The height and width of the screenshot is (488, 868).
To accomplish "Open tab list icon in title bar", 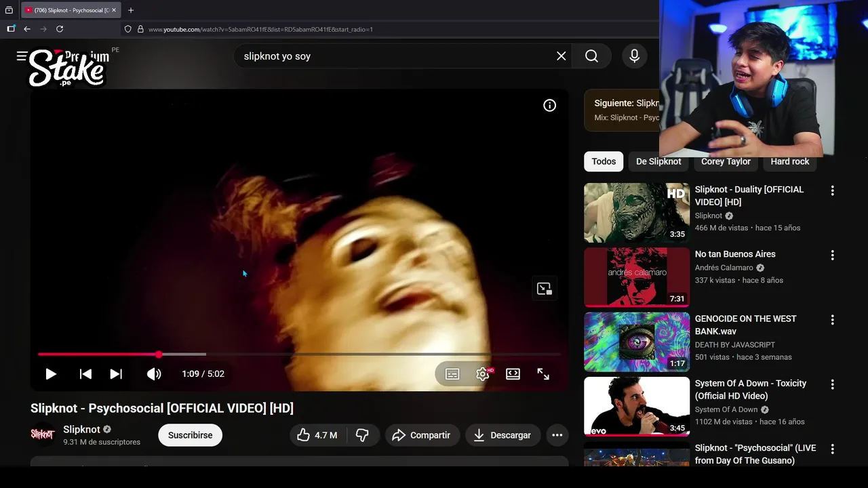I will 9,10.
